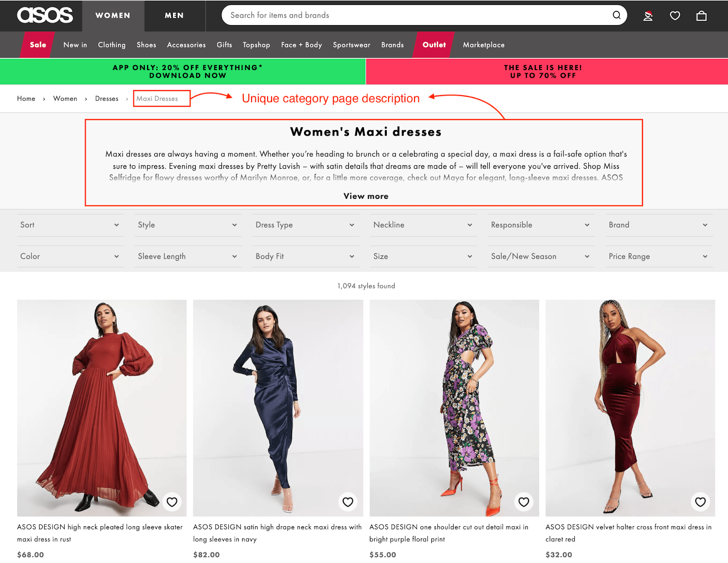
Task: Open ASOS DESIGN one shoulder cut out title
Action: (449, 533)
